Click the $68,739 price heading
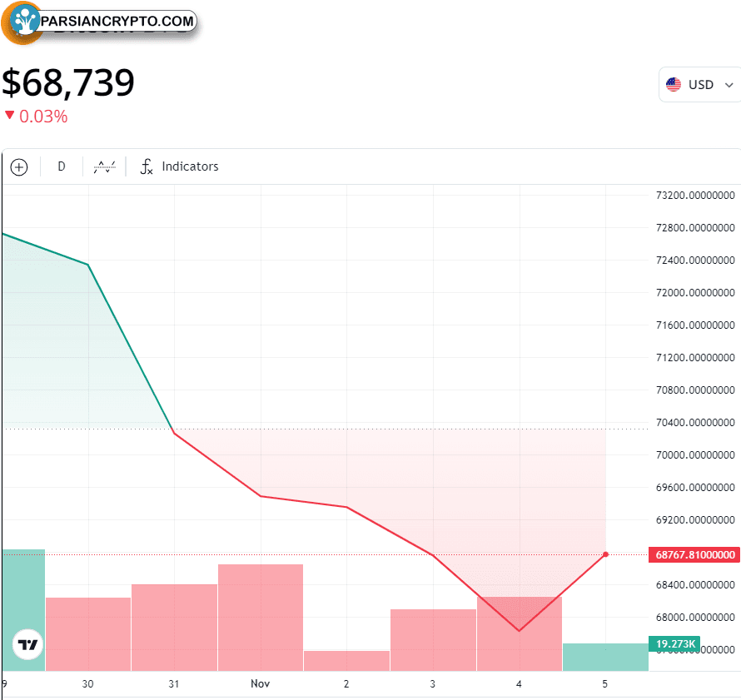The height and width of the screenshot is (700, 741). click(68, 82)
